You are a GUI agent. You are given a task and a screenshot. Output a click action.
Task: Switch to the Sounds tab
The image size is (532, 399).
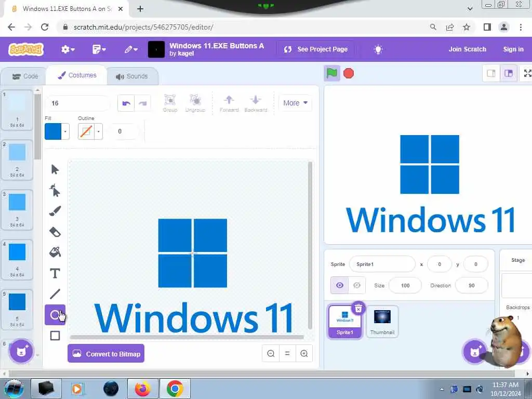(x=131, y=76)
